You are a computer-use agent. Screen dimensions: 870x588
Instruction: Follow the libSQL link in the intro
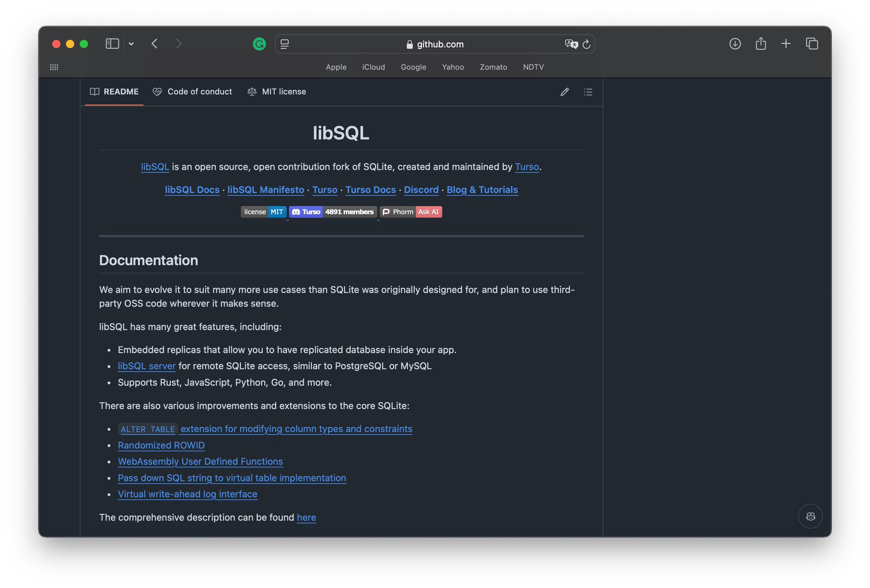[x=155, y=167]
